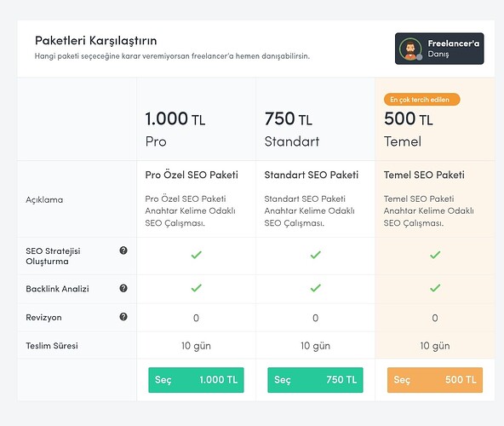Click Pro column Backlink Analizi checkmark

click(x=196, y=288)
